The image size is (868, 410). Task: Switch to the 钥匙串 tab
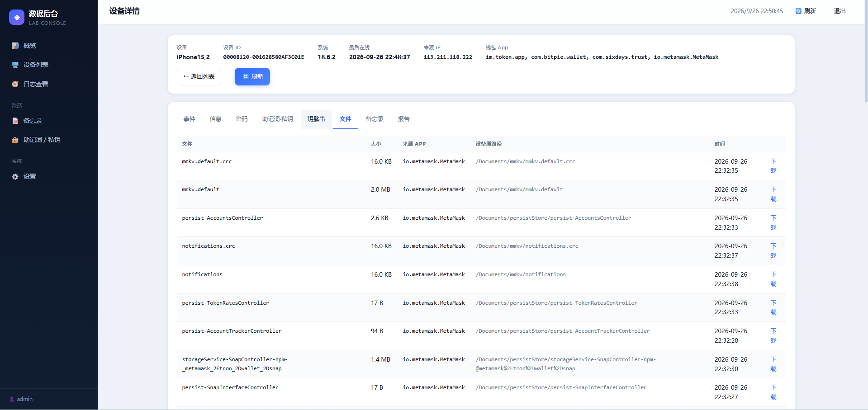[x=316, y=119]
